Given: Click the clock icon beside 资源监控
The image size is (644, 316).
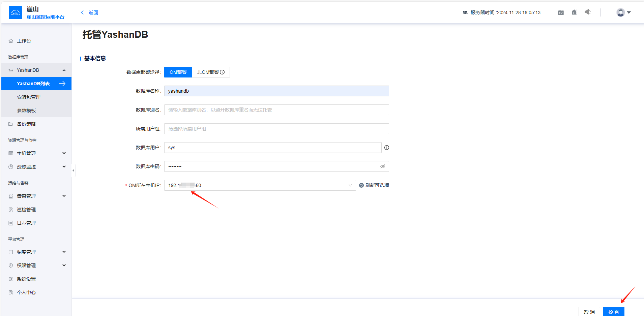Looking at the screenshot, I should click(x=11, y=167).
